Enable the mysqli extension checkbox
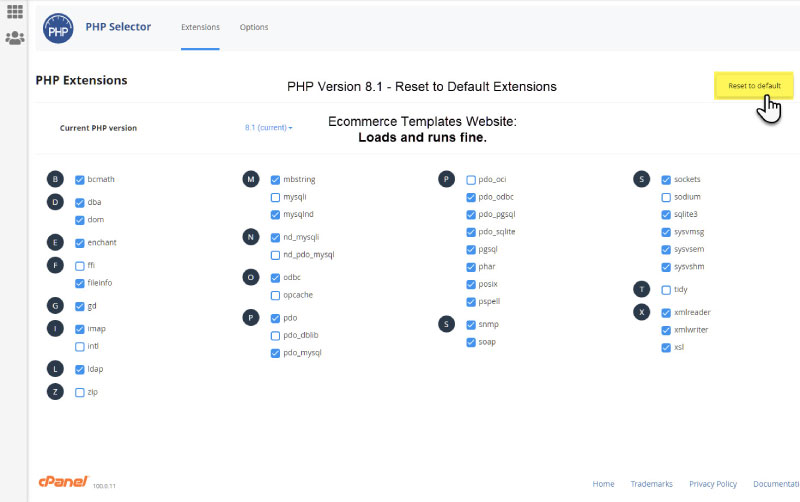The image size is (800, 502). 276,197
